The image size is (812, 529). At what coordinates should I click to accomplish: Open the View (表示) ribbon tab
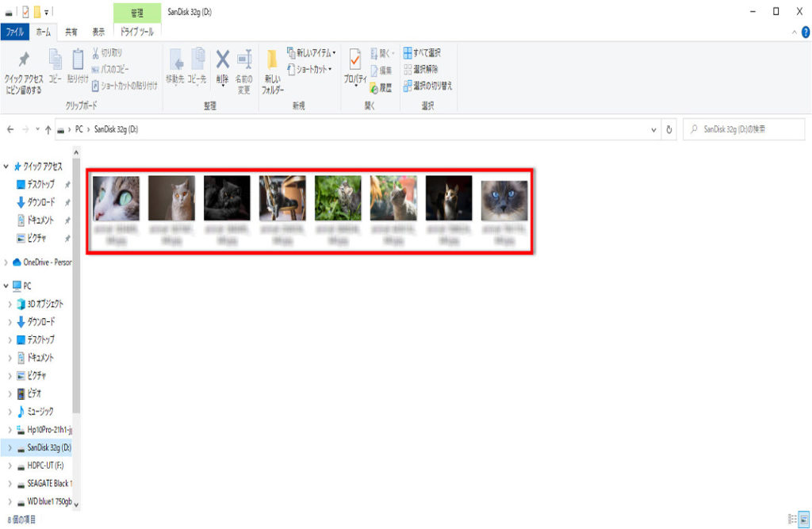pos(98,32)
